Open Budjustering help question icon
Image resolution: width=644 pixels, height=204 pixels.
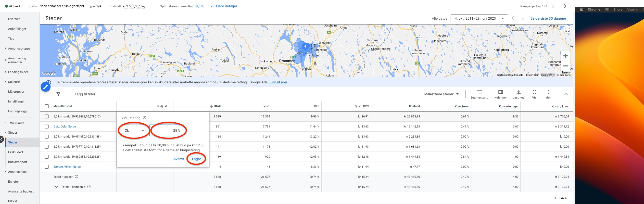tap(144, 118)
